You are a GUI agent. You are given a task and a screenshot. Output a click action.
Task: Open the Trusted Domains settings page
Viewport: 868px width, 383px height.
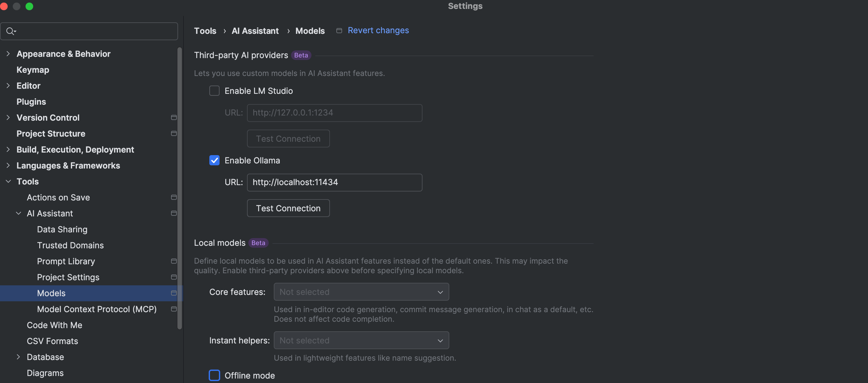(70, 245)
